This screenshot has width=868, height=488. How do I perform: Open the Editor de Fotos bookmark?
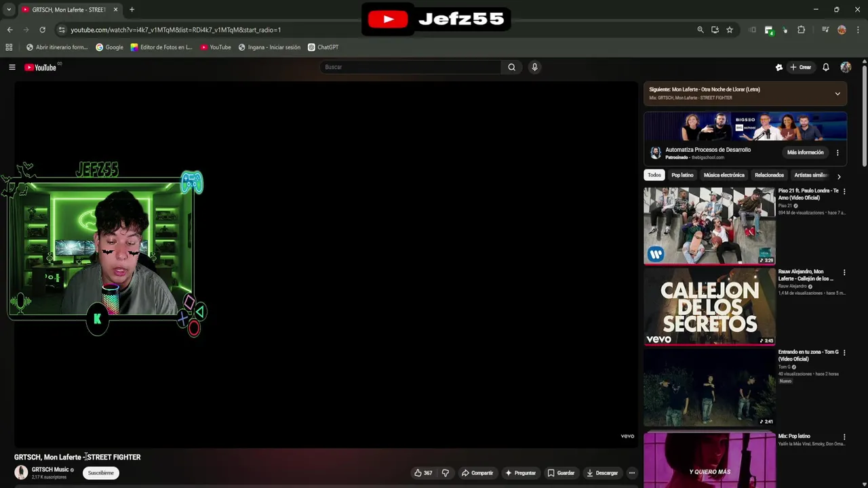click(x=161, y=47)
